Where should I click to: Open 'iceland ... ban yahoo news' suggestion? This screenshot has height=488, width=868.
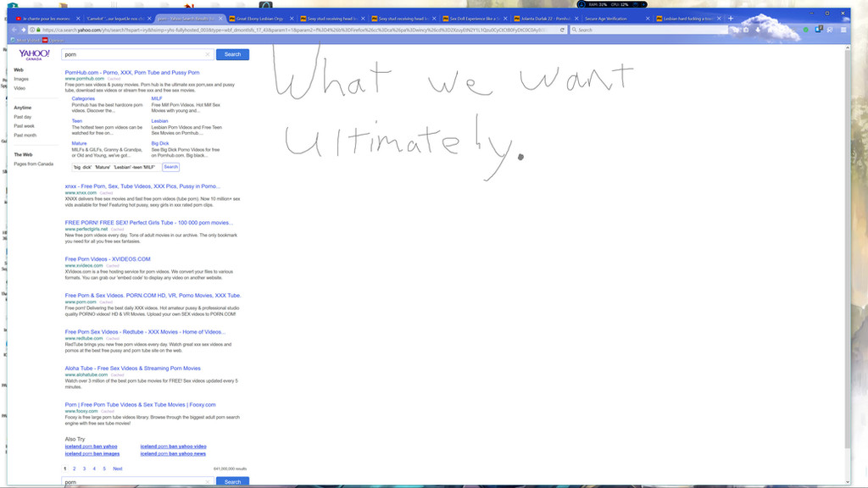tap(173, 454)
